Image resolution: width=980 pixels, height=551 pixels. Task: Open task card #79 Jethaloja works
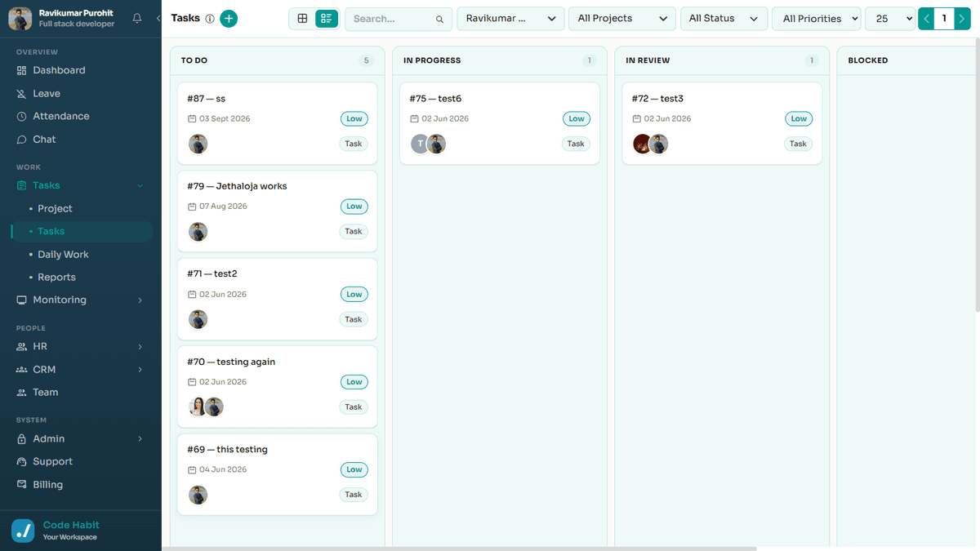coord(278,211)
